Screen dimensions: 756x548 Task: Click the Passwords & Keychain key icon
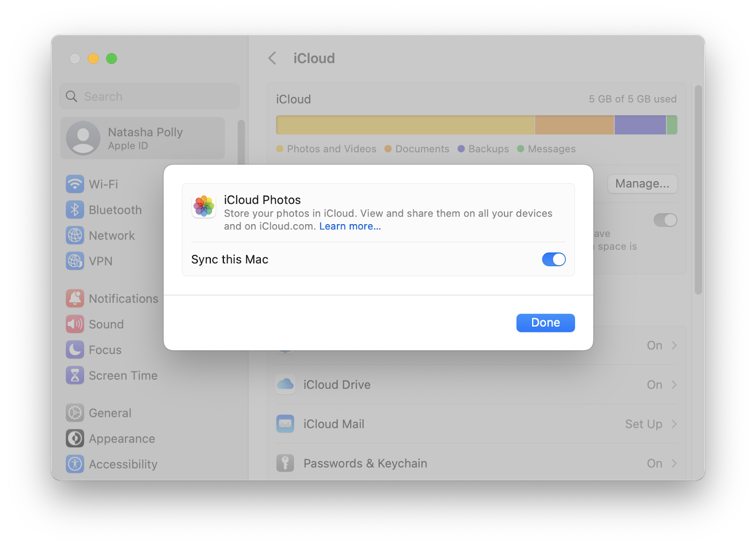[285, 463]
